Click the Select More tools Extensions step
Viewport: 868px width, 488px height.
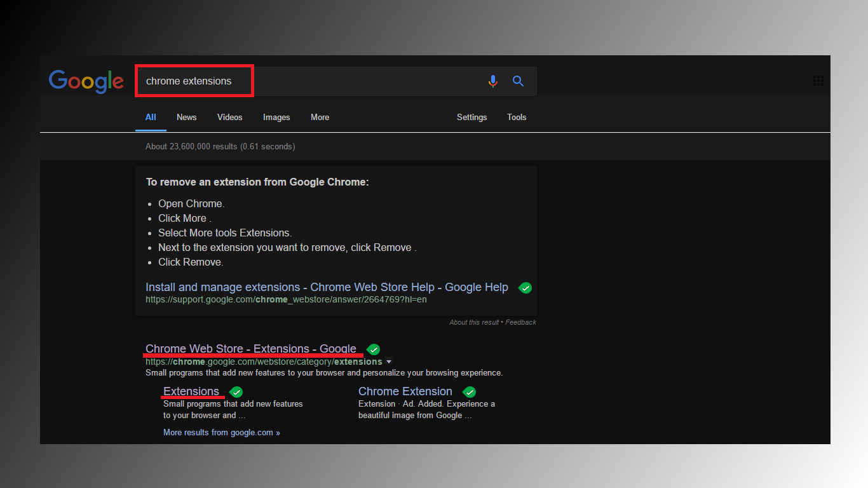pyautogui.click(x=225, y=233)
